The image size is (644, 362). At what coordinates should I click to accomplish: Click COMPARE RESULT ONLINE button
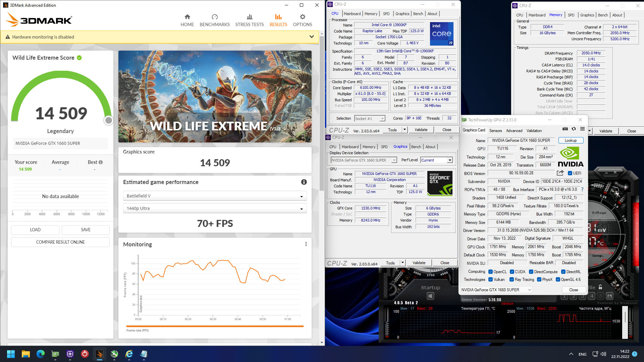60,242
